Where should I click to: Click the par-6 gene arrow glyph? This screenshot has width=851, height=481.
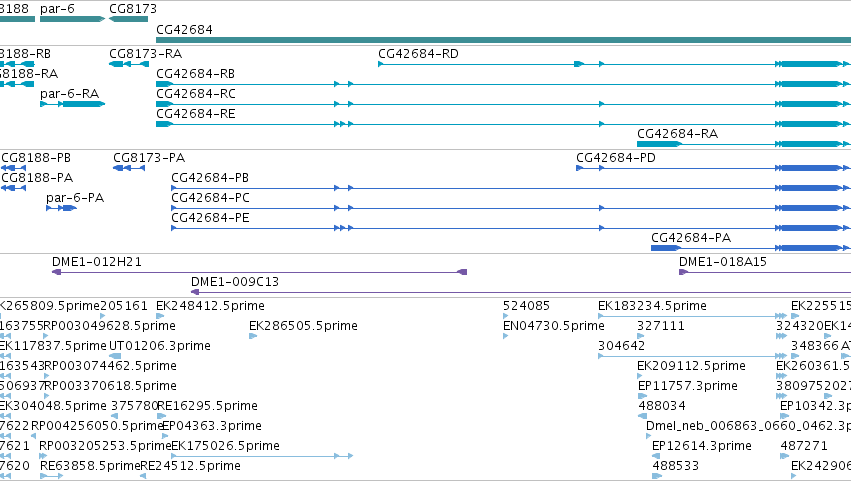pyautogui.click(x=72, y=19)
